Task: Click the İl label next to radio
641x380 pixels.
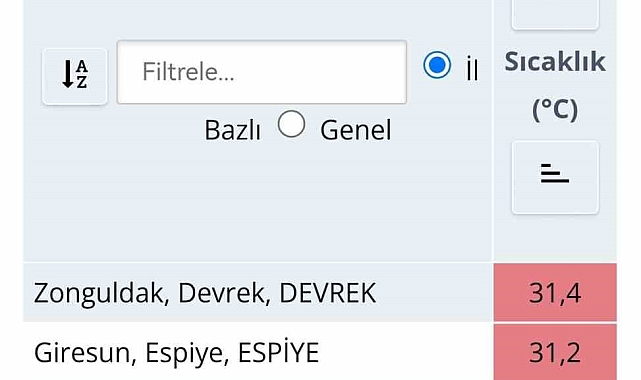Action: [472, 68]
